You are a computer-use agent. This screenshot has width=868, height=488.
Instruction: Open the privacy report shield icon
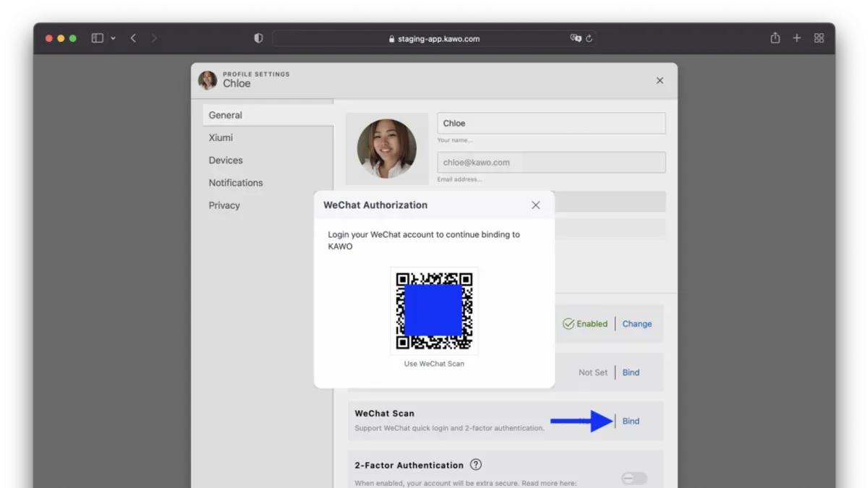(258, 38)
